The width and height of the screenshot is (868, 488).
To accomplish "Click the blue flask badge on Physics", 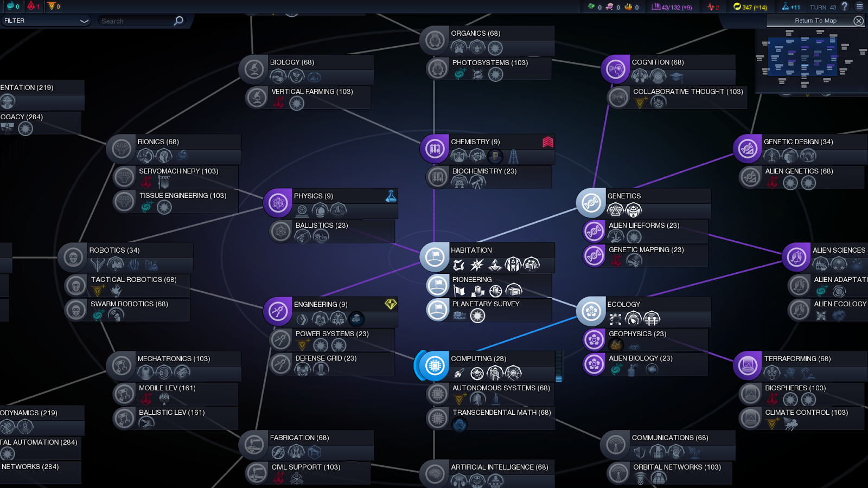I will click(391, 196).
